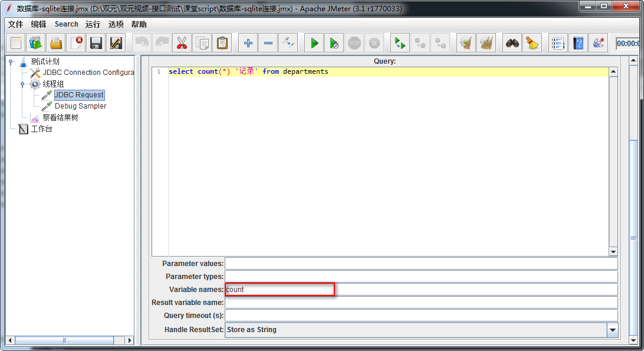Click the main panel scroll up arrow
The width and height of the screenshot is (644, 351).
(x=633, y=61)
